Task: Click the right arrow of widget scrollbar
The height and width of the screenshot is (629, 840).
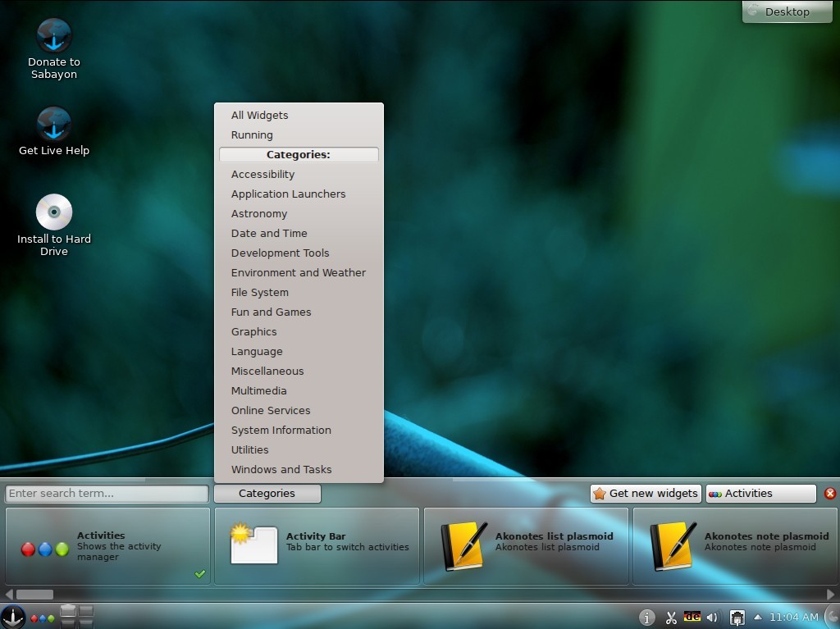Action: click(831, 595)
